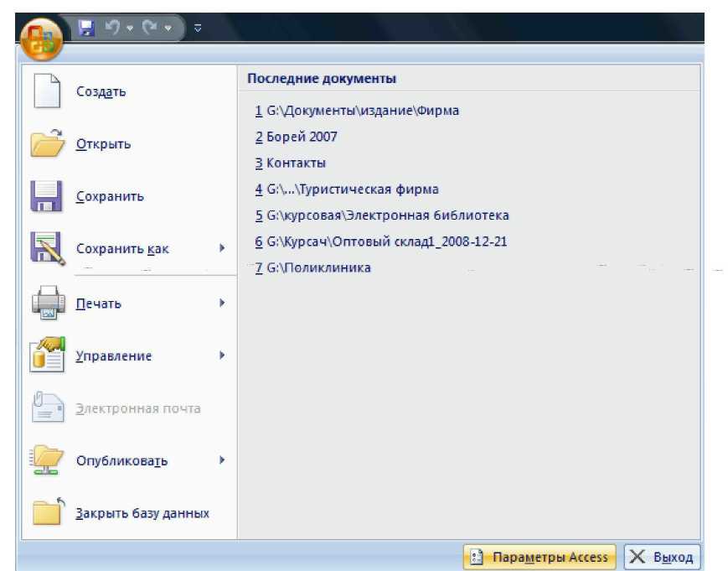Screen dimensions: 728x571
Task: Open recent file Оптовый склад1_2008-12-21
Action: [x=381, y=241]
